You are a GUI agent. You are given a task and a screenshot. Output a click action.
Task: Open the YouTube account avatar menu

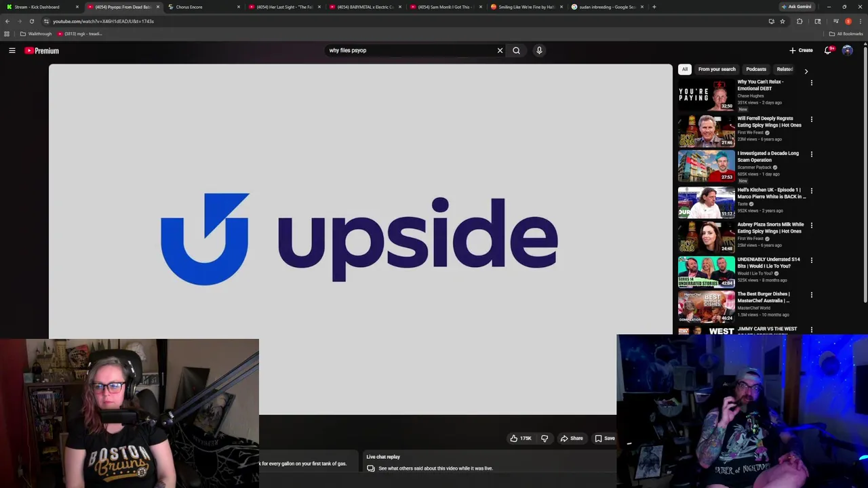tap(847, 50)
